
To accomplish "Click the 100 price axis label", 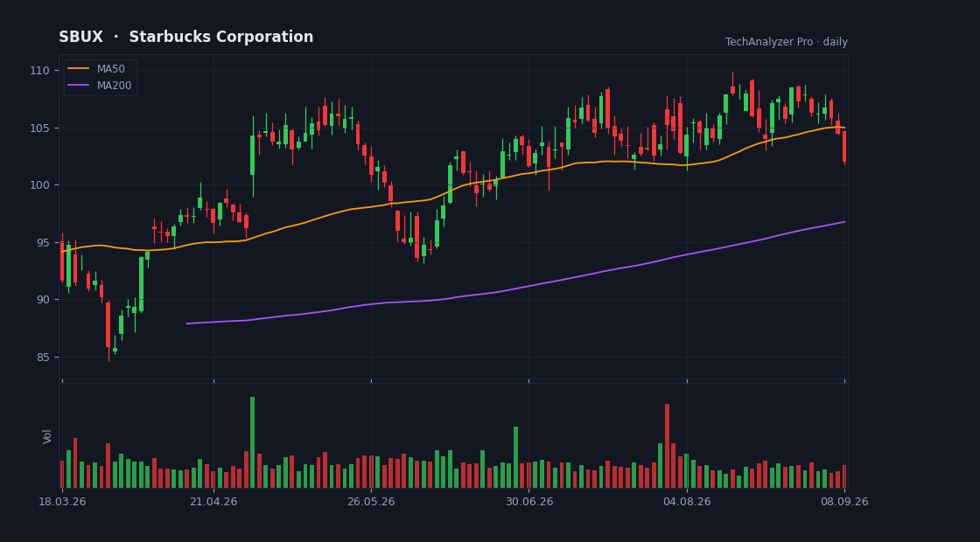I will point(39,185).
